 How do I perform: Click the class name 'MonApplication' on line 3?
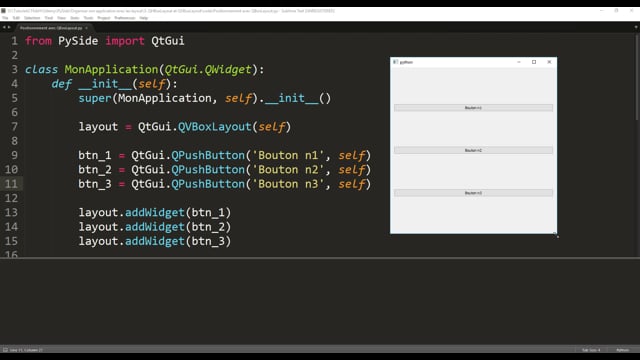click(x=111, y=69)
